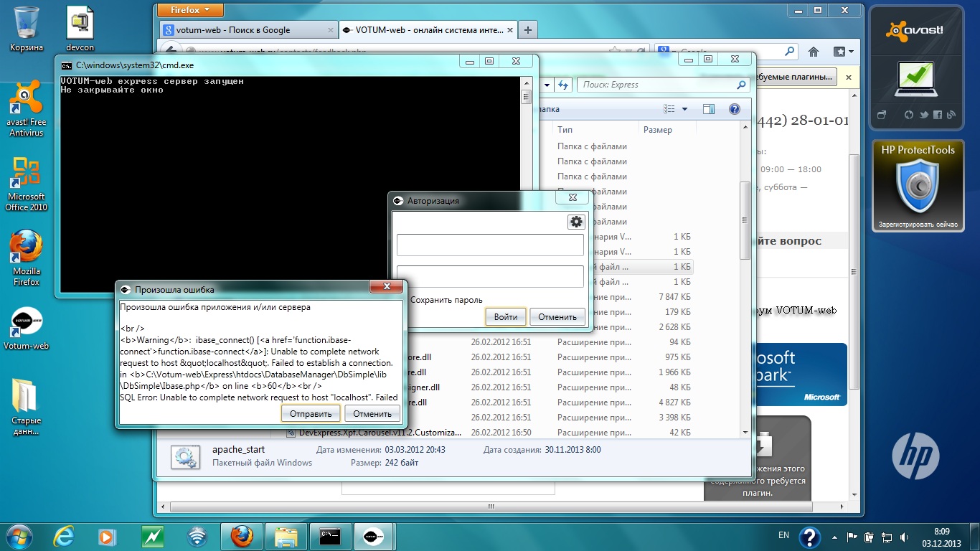Image resolution: width=980 pixels, height=551 pixels.
Task: Click the Войти button
Action: [x=506, y=316]
